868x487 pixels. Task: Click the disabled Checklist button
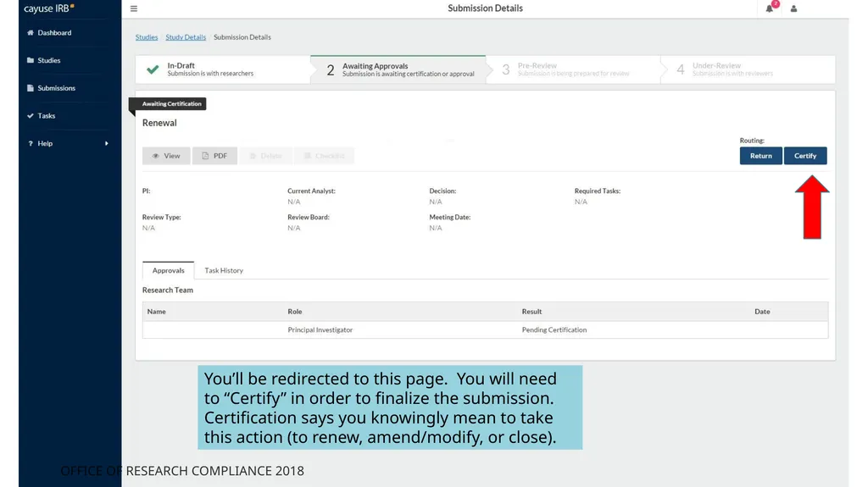(x=325, y=156)
